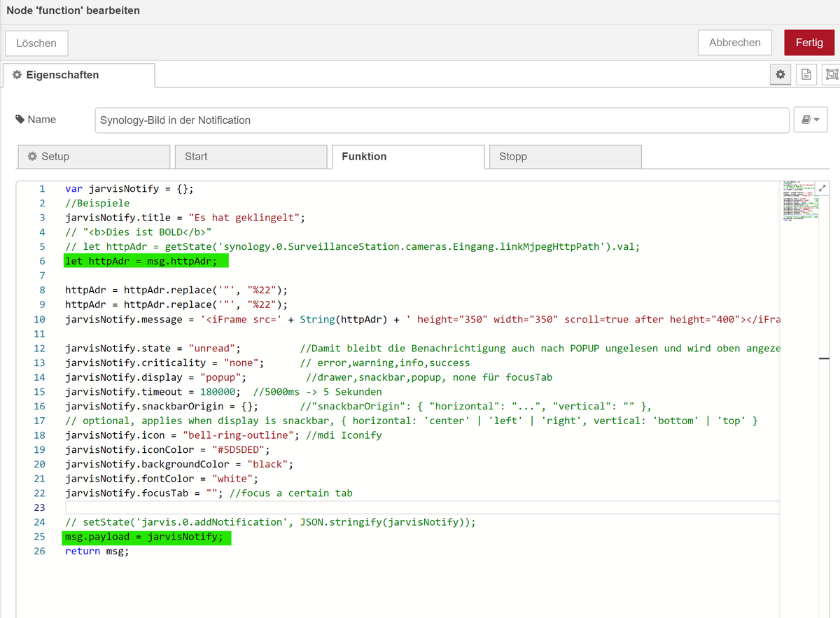Image resolution: width=840 pixels, height=618 pixels.
Task: Click jarvisNotify.icon 'bell-ring-outline' line
Action: (223, 435)
